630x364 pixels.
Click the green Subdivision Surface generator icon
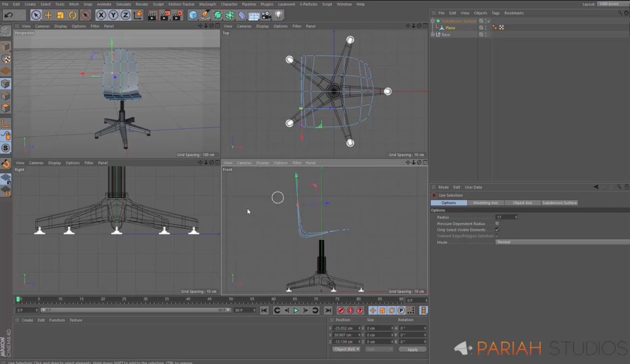coord(218,15)
